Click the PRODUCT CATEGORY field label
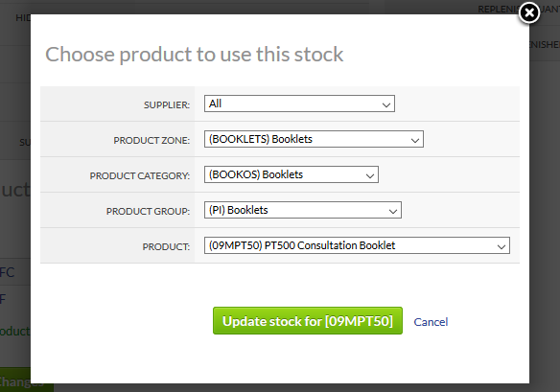560x392 pixels. tap(140, 175)
